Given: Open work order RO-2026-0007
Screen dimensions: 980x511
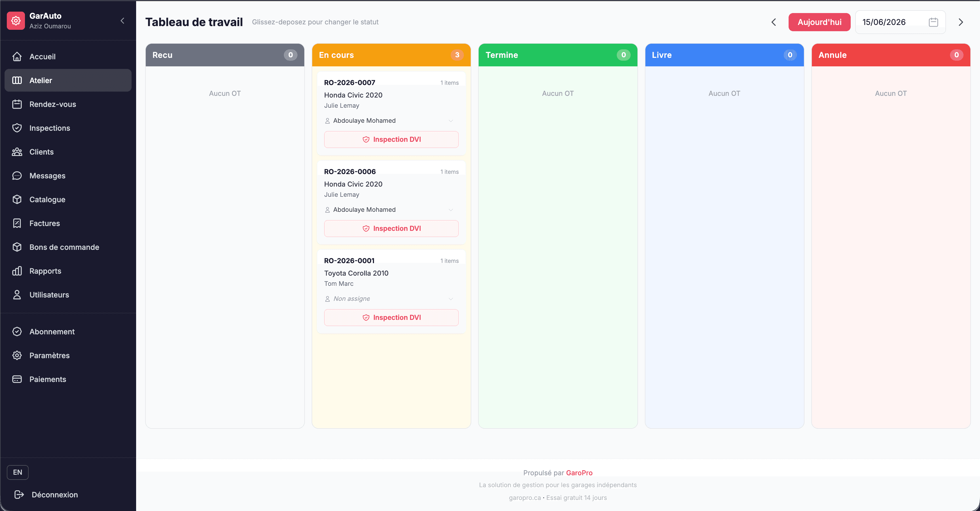Looking at the screenshot, I should click(x=350, y=83).
